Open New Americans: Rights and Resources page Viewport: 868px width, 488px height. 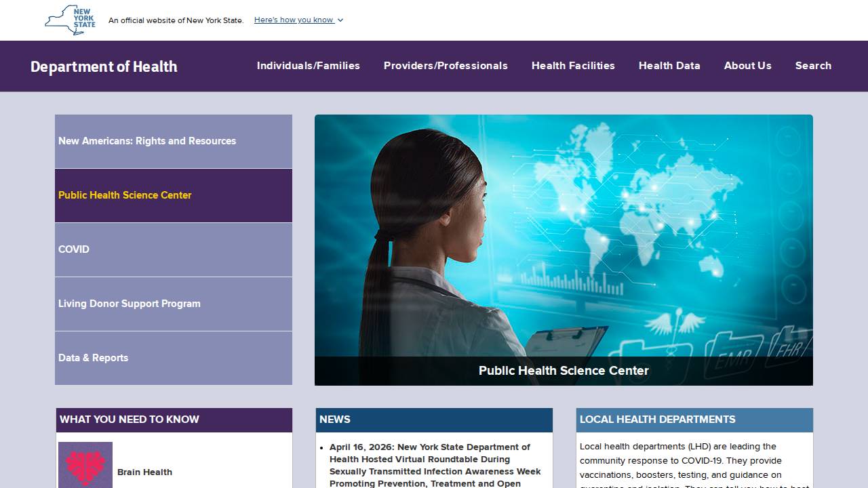coord(146,141)
